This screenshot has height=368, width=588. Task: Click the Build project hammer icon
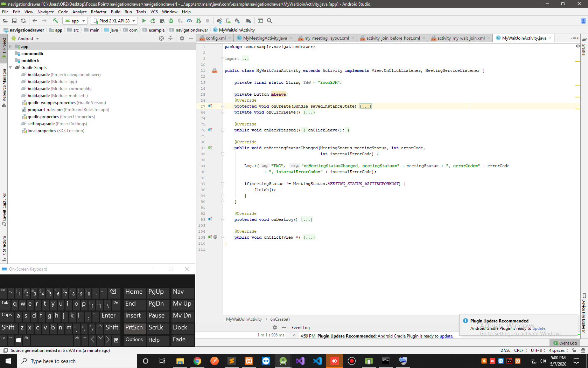[55, 21]
